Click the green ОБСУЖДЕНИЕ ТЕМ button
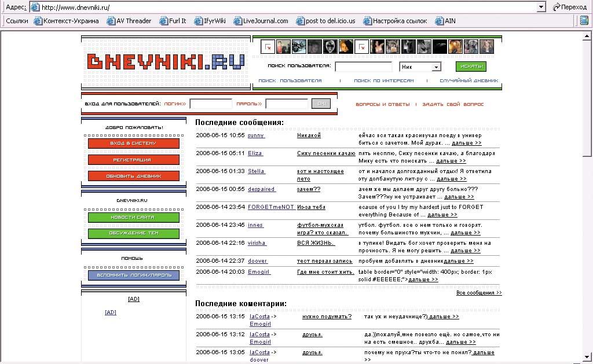The image size is (593, 364). tap(134, 233)
